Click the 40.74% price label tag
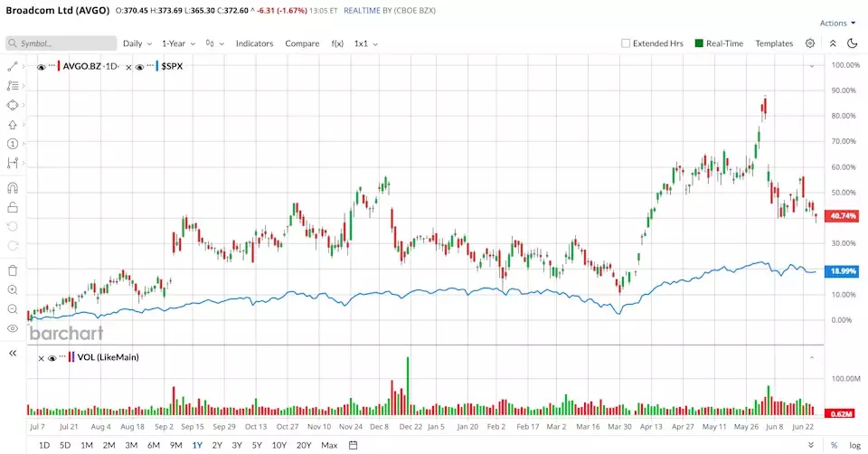This screenshot has width=868, height=454. (x=843, y=216)
